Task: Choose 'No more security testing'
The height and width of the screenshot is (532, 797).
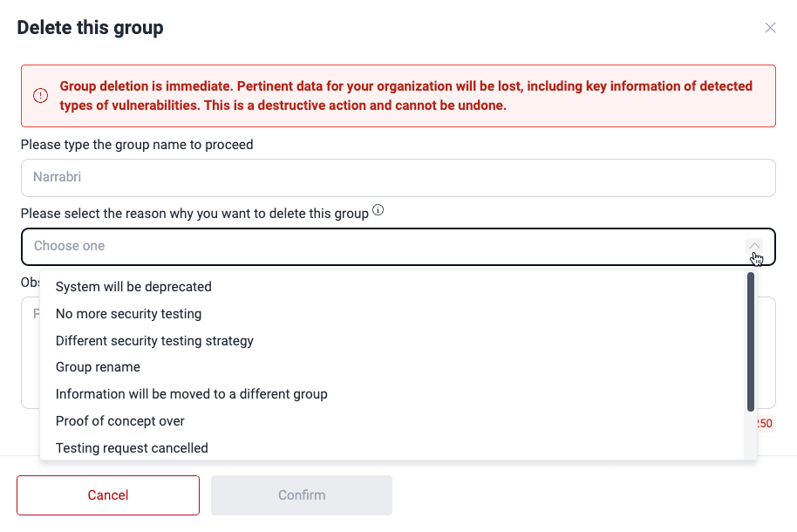Action: point(128,313)
